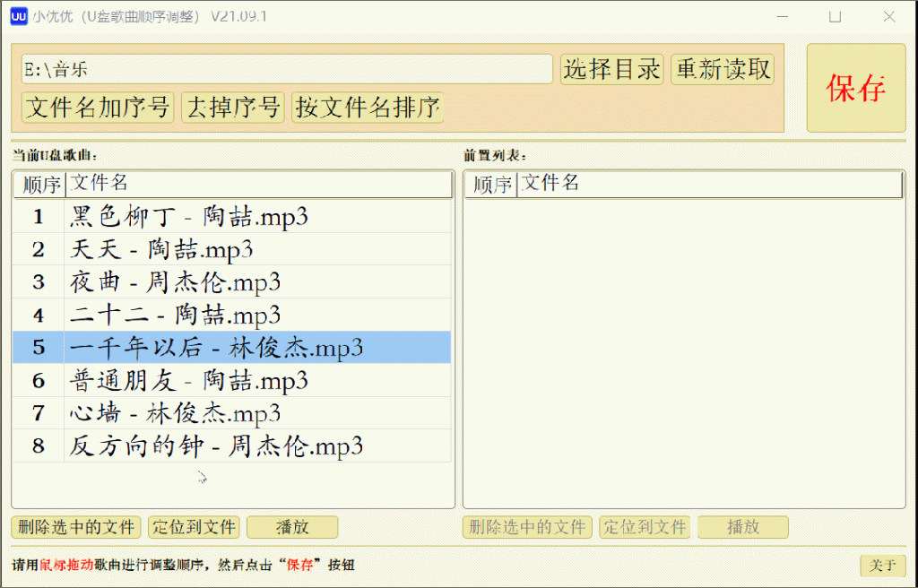Click left 删除选中的文件 button
The image size is (918, 588).
click(x=76, y=527)
